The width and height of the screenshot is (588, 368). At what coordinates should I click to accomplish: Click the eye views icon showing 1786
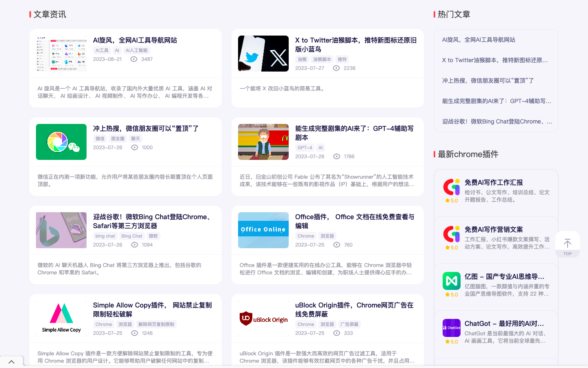coord(336,157)
